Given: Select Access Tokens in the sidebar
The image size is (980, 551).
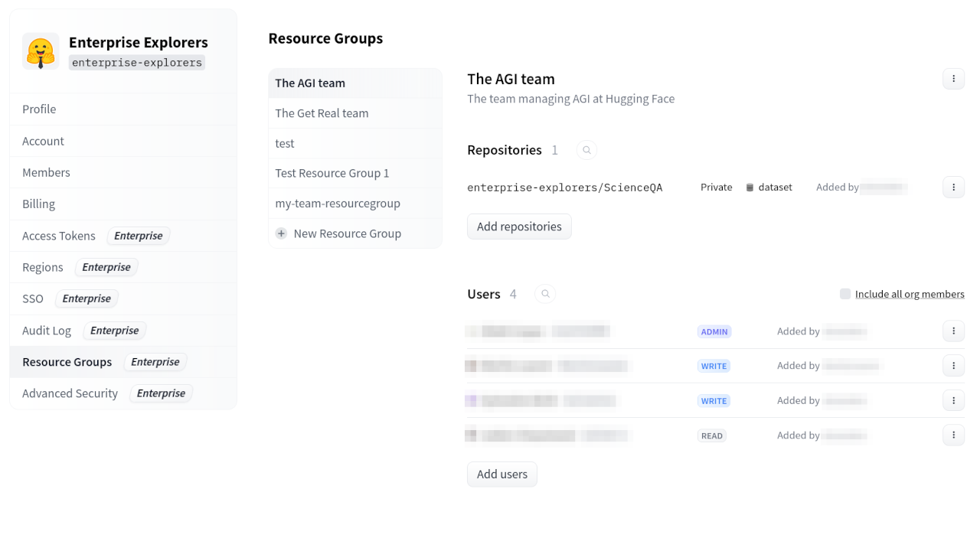Looking at the screenshot, I should pyautogui.click(x=59, y=236).
